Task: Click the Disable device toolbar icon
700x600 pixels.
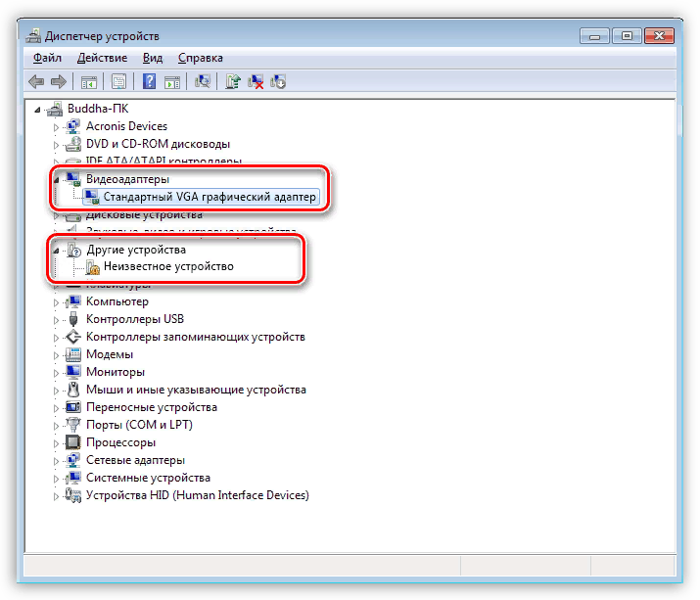Action: 278,81
